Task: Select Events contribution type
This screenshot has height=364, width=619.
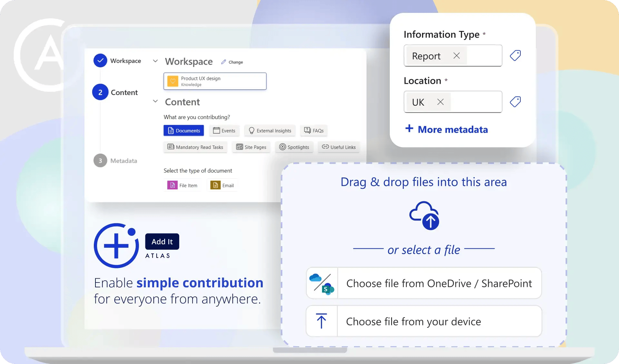Action: click(224, 130)
